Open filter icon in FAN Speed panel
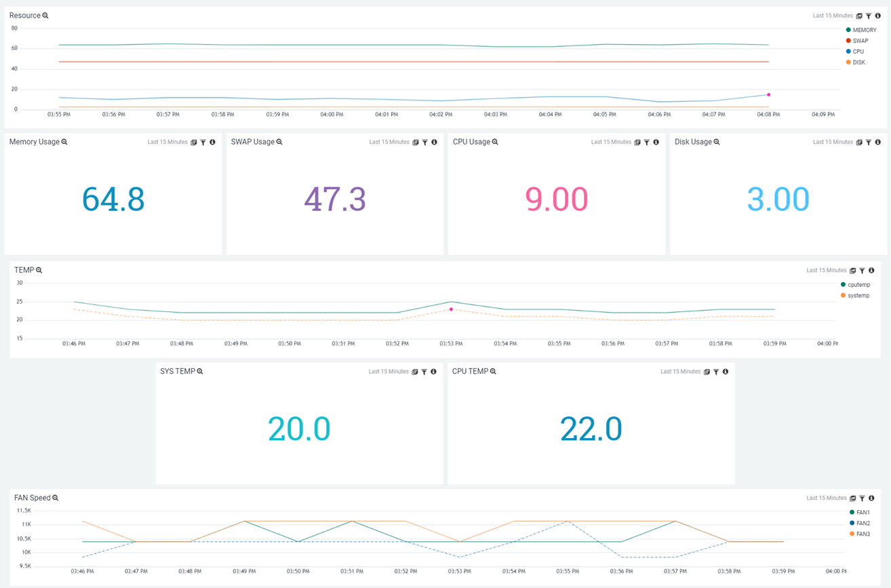891x588 pixels. [x=862, y=498]
